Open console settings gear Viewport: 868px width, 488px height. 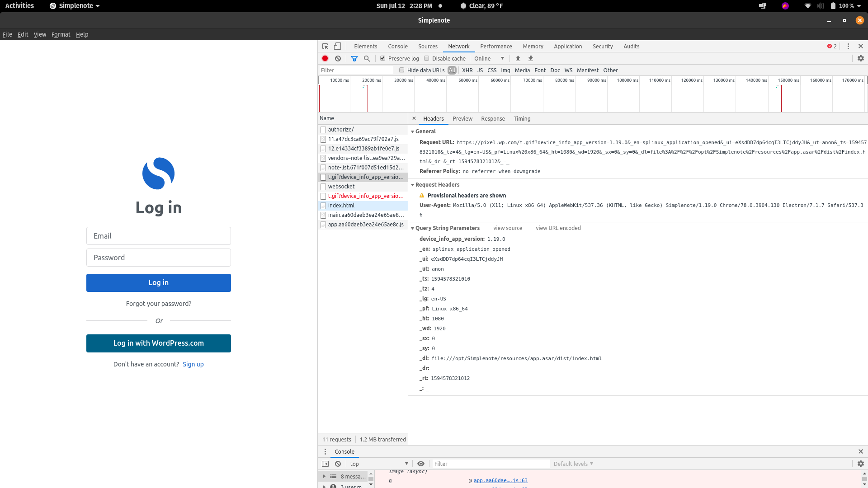[861, 464]
